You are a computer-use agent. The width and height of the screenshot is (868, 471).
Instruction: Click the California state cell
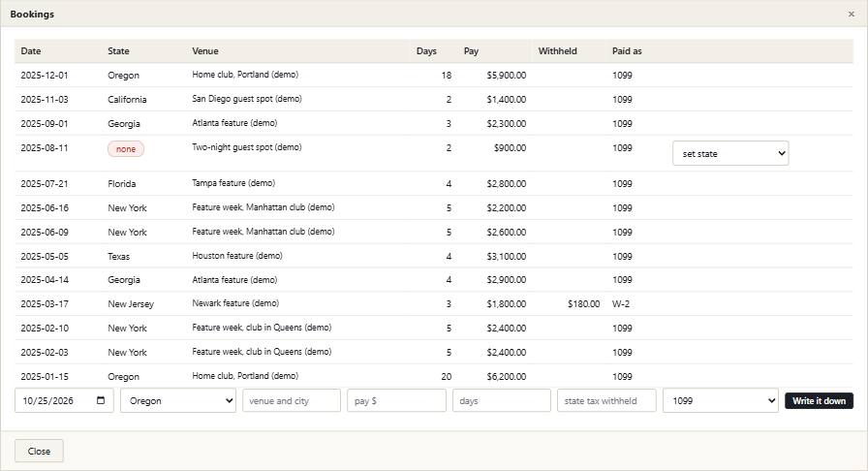point(127,99)
